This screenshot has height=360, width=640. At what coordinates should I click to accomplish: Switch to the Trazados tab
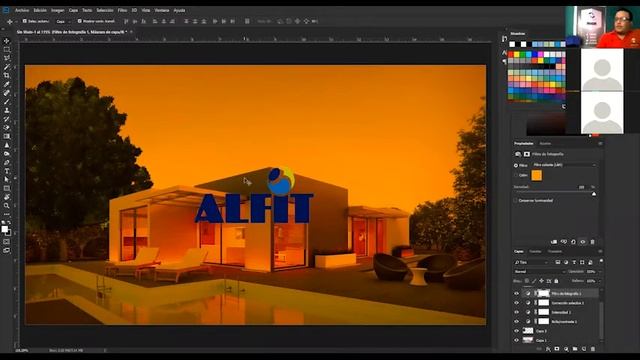click(555, 251)
